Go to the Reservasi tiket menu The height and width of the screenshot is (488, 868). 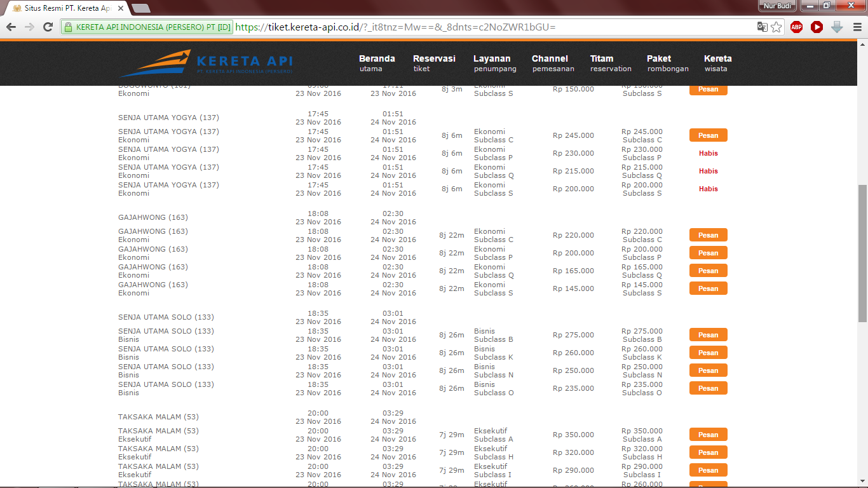(434, 63)
